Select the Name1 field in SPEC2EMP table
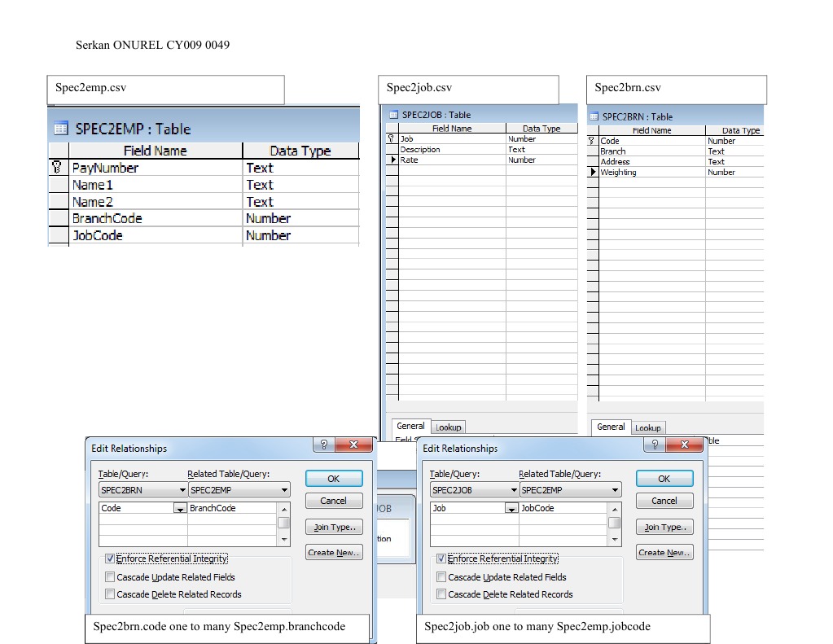Viewport: 833px width, 644px height. (156, 185)
